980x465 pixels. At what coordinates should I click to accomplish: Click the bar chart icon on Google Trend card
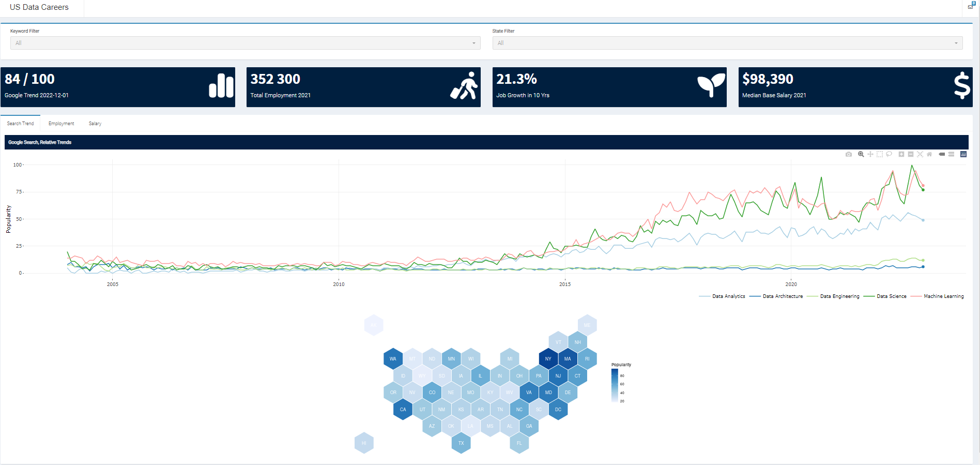(221, 85)
